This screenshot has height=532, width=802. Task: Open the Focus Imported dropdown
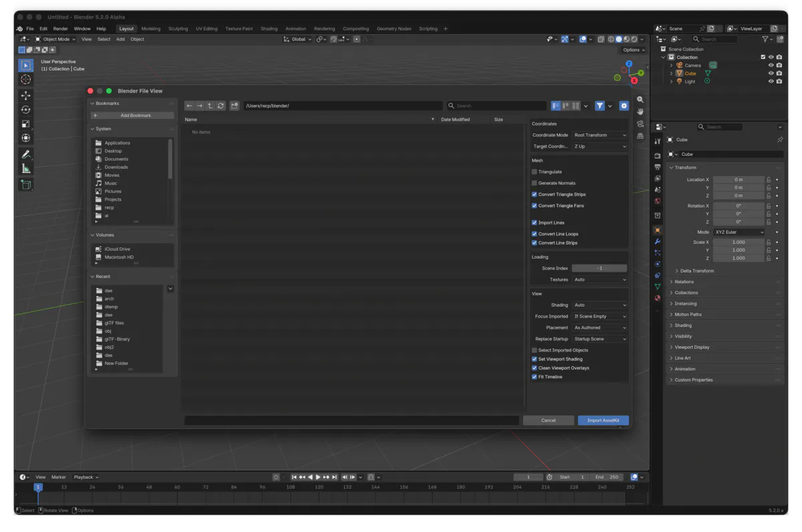599,316
